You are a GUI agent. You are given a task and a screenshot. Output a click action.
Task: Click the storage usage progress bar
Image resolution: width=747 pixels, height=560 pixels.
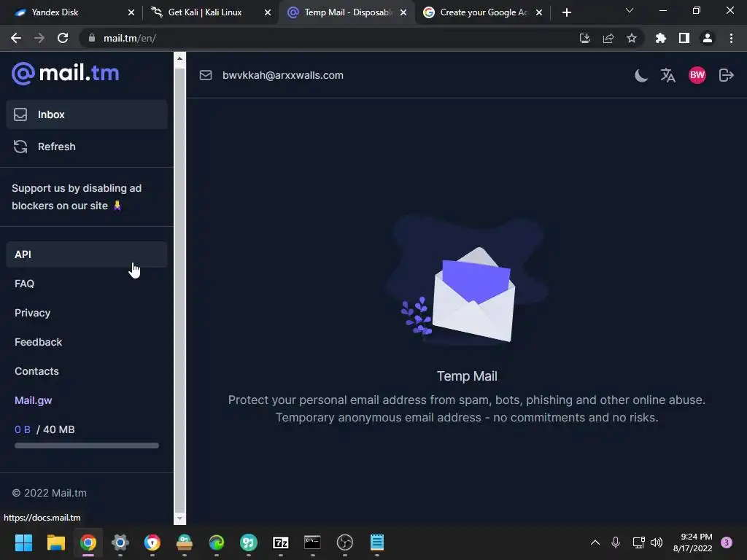pyautogui.click(x=87, y=446)
